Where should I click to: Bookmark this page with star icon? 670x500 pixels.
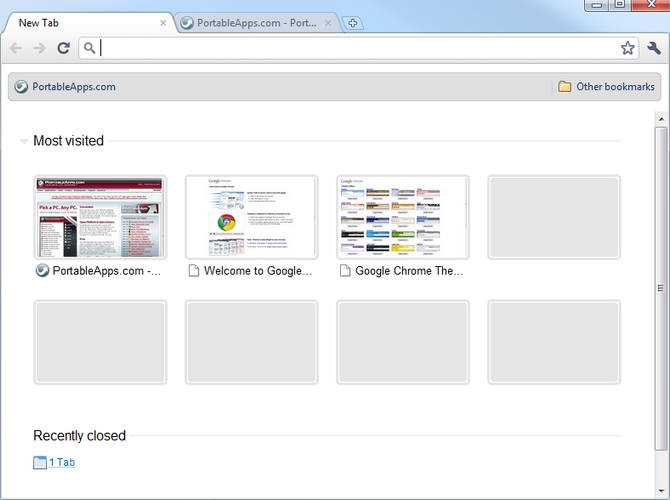coord(627,48)
